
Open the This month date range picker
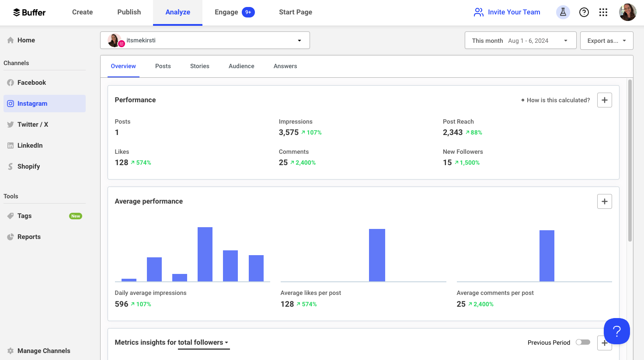pyautogui.click(x=520, y=40)
